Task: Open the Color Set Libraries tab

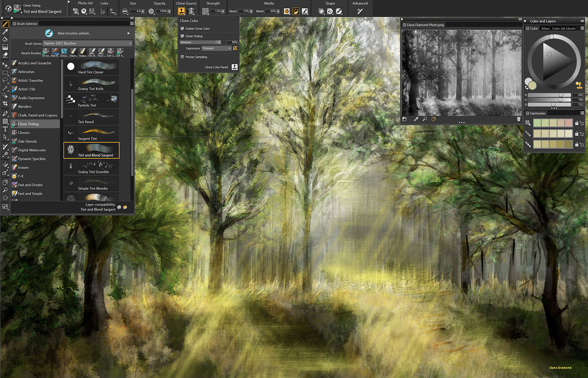Action: 564,29
